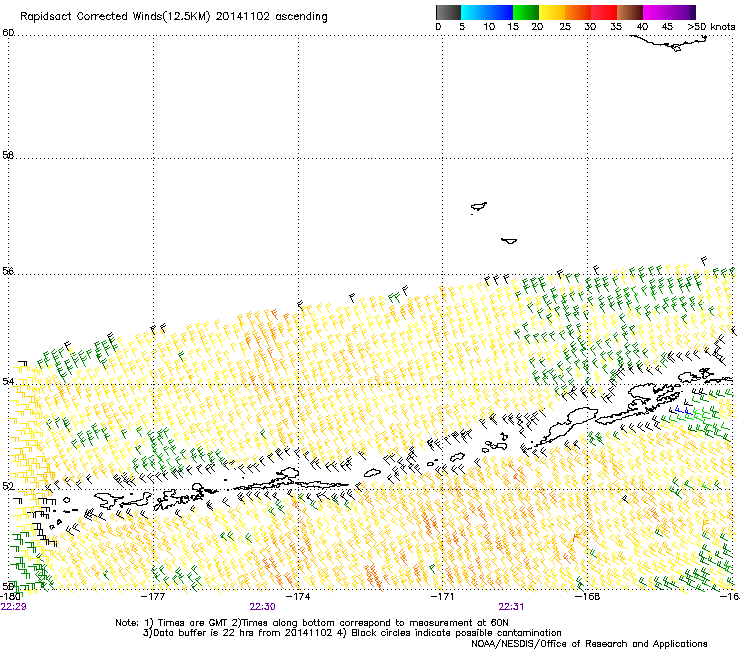Click the 'Rapidscat Corrected Winds(12.5KM)' title text

pos(115,16)
